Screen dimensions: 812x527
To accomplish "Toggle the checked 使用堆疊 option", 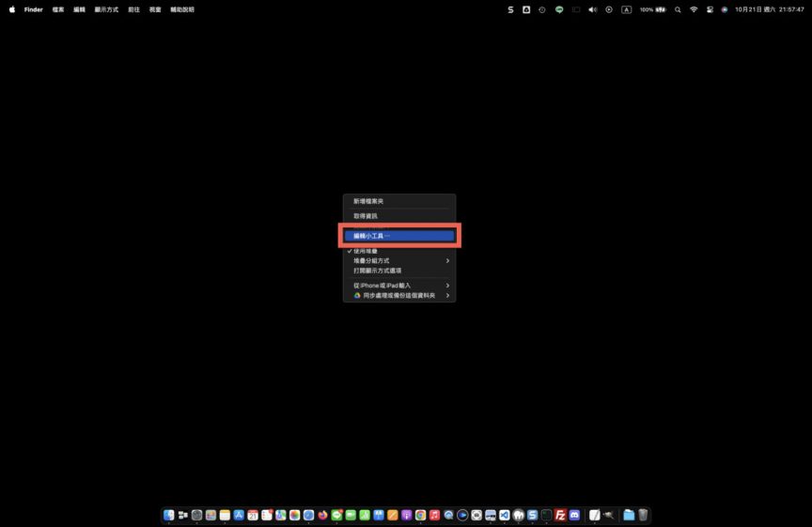I will tap(399, 251).
